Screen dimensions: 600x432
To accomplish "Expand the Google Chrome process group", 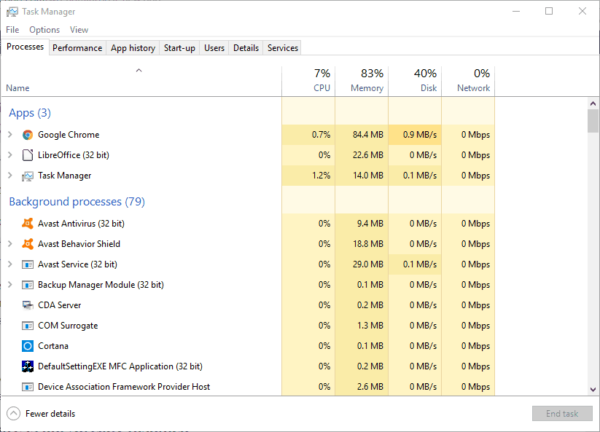I will [10, 135].
